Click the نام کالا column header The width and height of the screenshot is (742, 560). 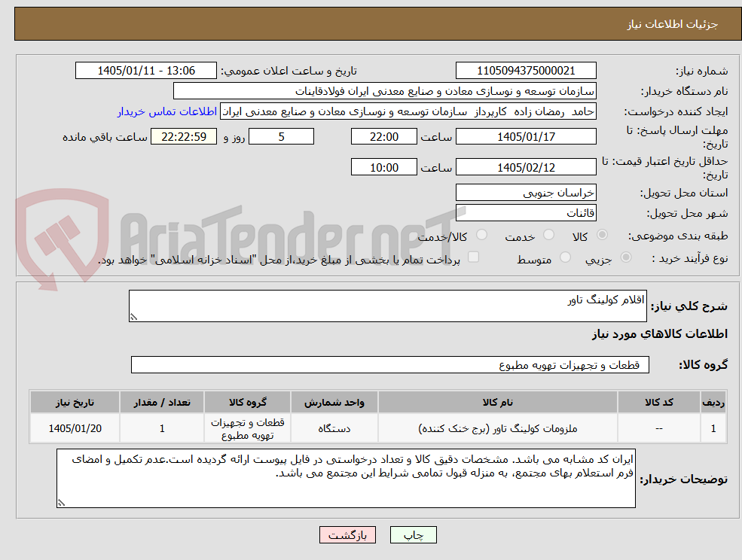[497, 402]
